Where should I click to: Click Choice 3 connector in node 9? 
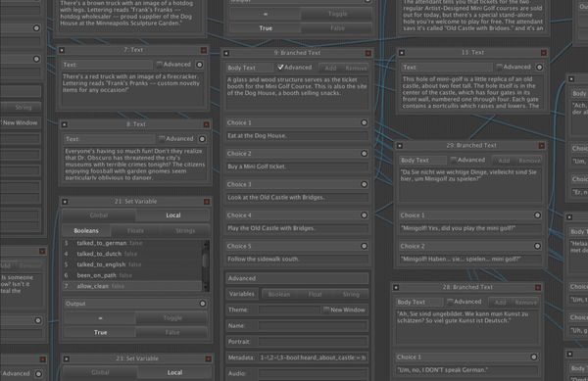(364, 184)
